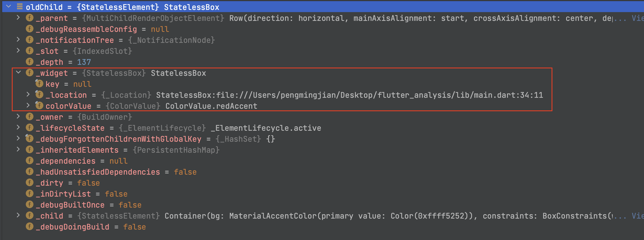The height and width of the screenshot is (240, 644).
Task: Expand the _location node
Action: [x=28, y=94]
